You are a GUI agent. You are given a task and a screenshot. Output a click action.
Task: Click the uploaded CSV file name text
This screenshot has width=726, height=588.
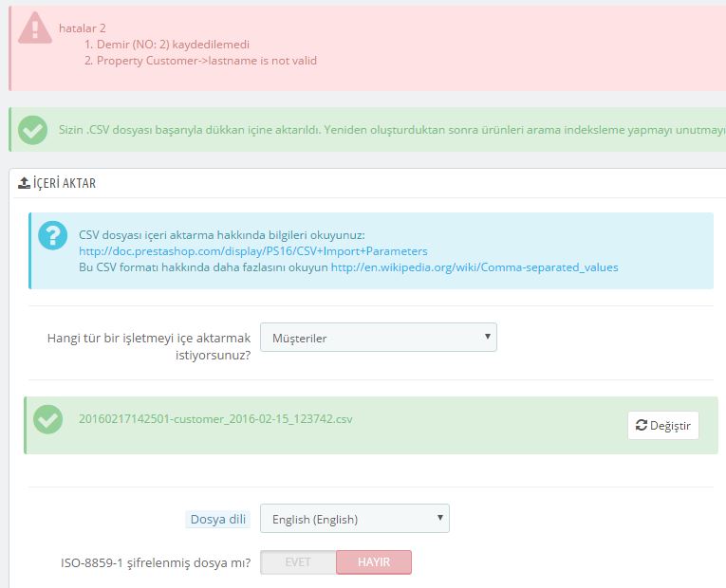coord(215,419)
